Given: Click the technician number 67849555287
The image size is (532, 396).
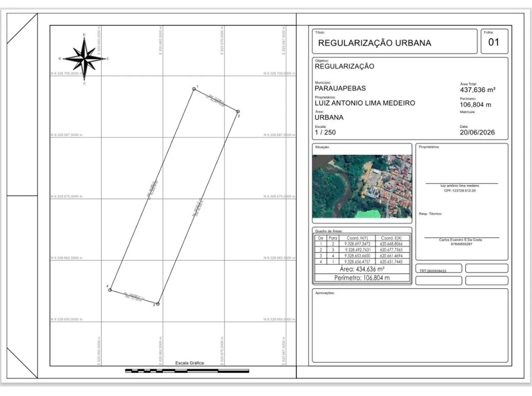Looking at the screenshot, I should (461, 244).
